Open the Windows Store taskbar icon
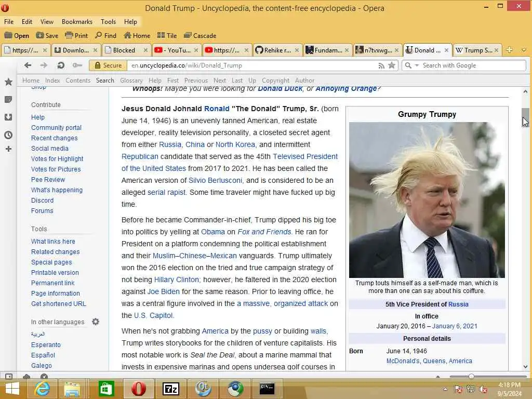532x399 pixels. 106,389
